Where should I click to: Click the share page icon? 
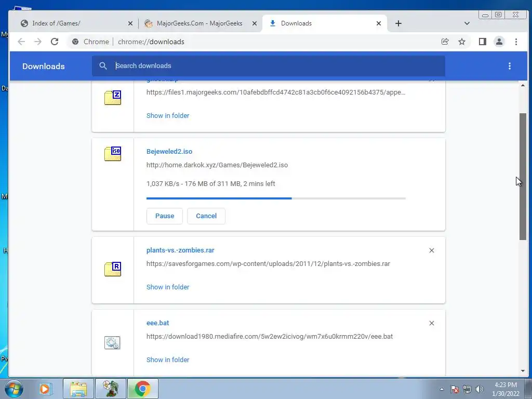tap(445, 42)
